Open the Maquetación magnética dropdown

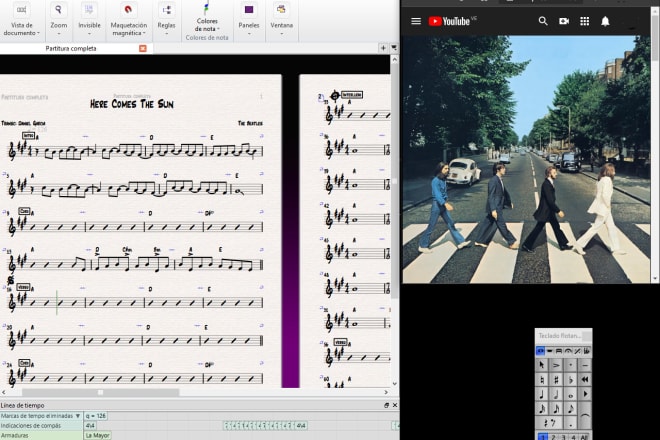128,21
